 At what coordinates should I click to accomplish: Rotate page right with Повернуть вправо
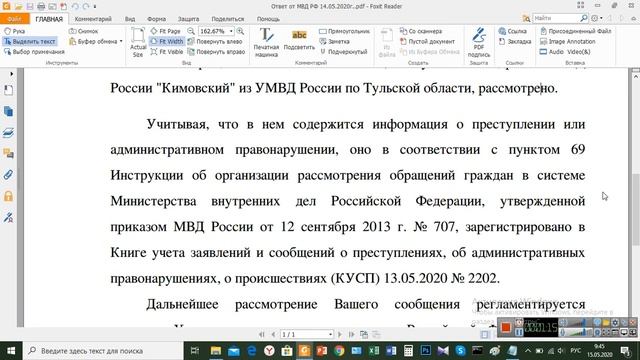coord(216,52)
